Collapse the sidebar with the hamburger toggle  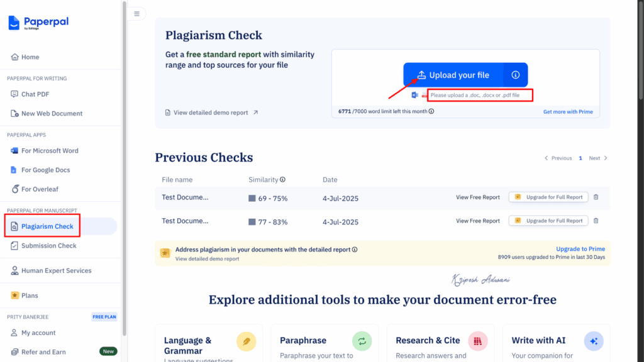point(136,13)
